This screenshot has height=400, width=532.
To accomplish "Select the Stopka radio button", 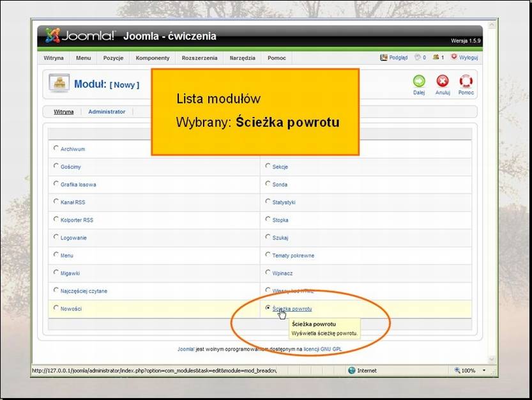I will click(x=268, y=219).
